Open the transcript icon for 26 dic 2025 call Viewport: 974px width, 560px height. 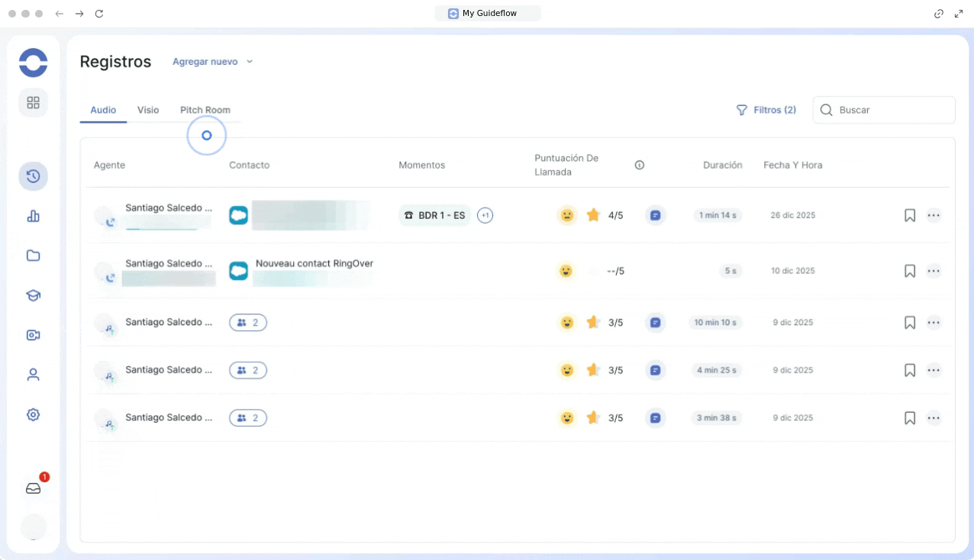click(x=655, y=215)
